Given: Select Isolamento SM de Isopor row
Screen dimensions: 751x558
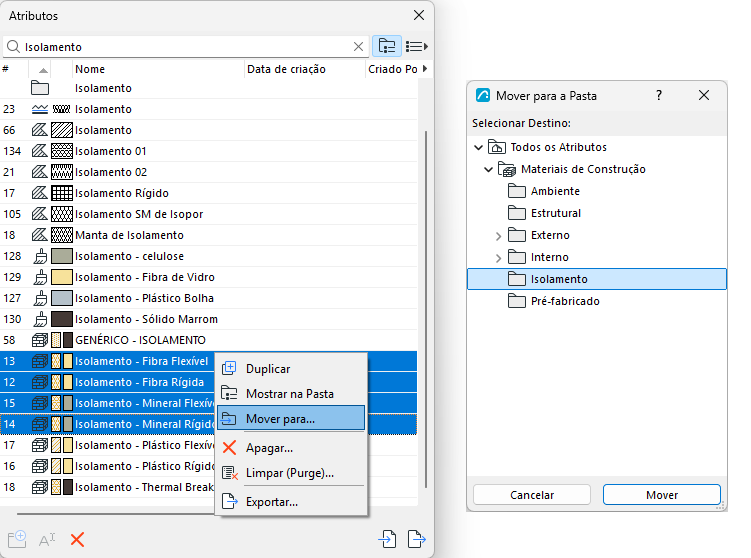Looking at the screenshot, I should [208, 214].
